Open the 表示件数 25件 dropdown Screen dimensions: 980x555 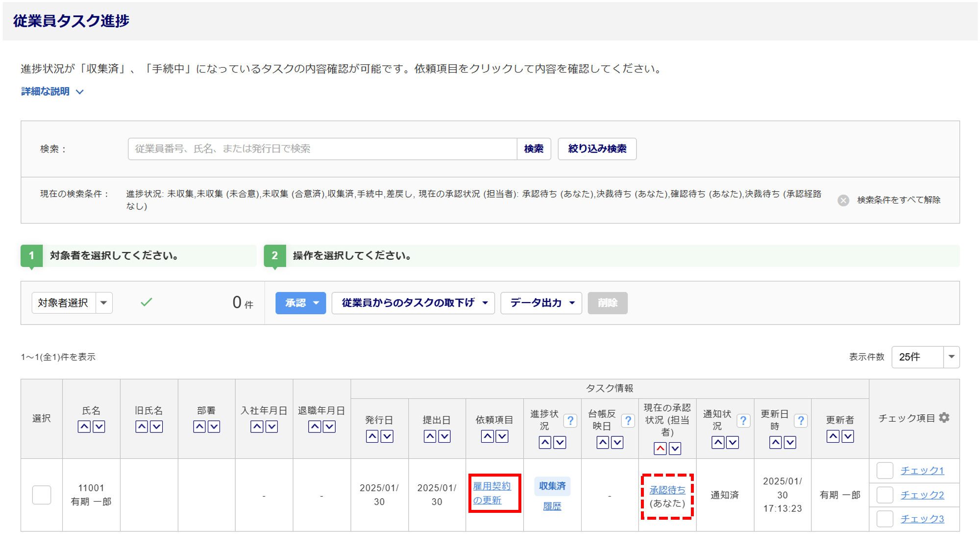click(x=925, y=357)
